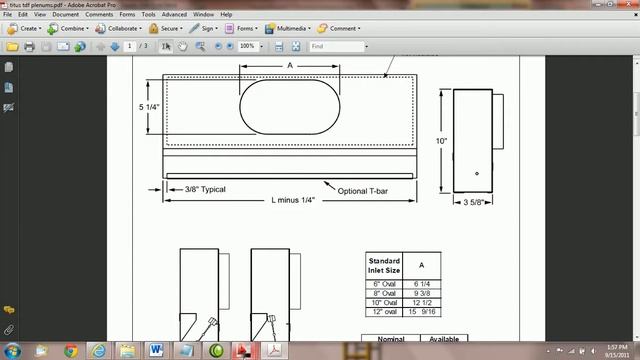Open the Window menu

203,14
